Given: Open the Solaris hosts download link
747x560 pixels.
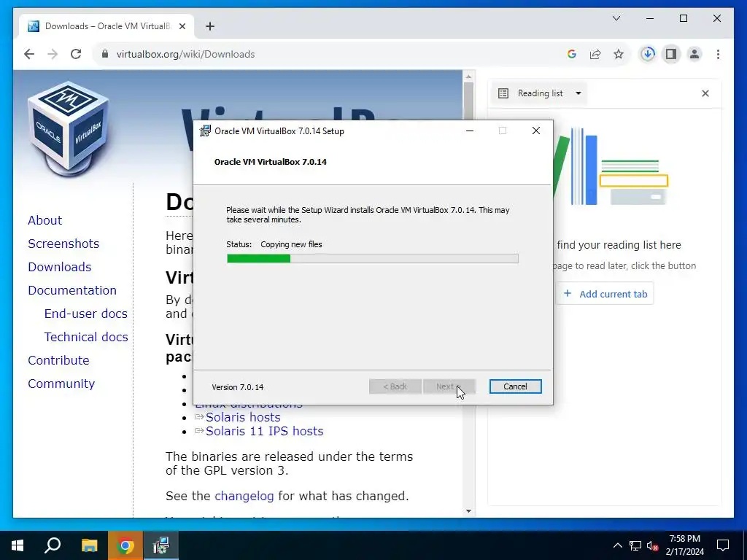Looking at the screenshot, I should pos(243,417).
